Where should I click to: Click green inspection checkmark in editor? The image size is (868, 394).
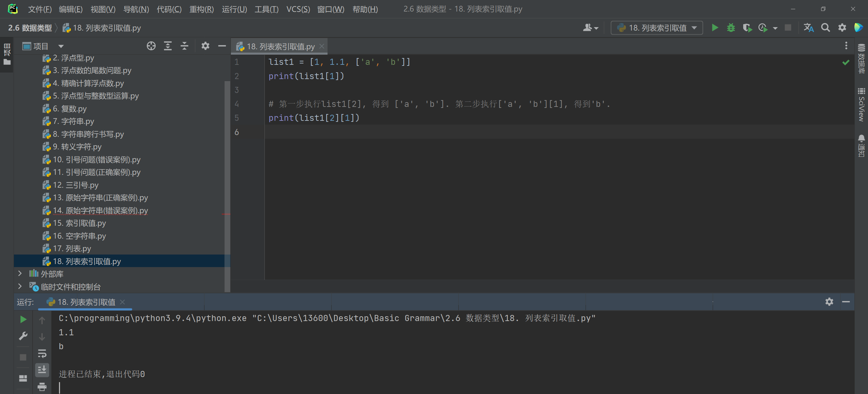point(846,62)
